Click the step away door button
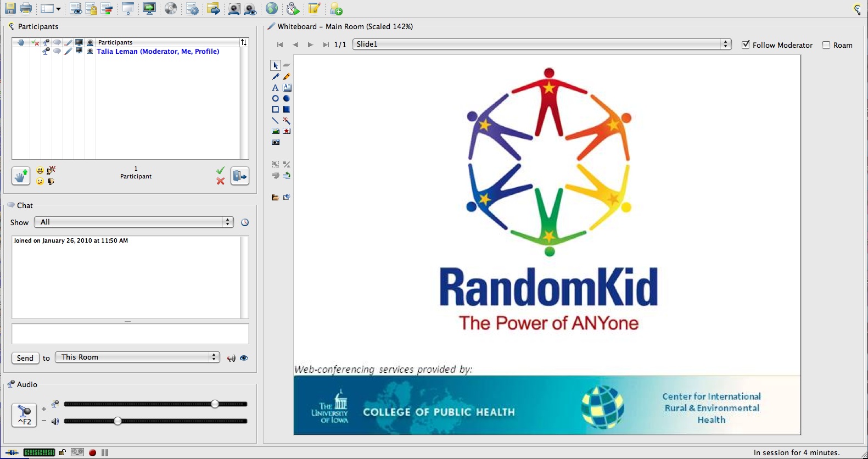The height and width of the screenshot is (459, 868). click(x=240, y=176)
